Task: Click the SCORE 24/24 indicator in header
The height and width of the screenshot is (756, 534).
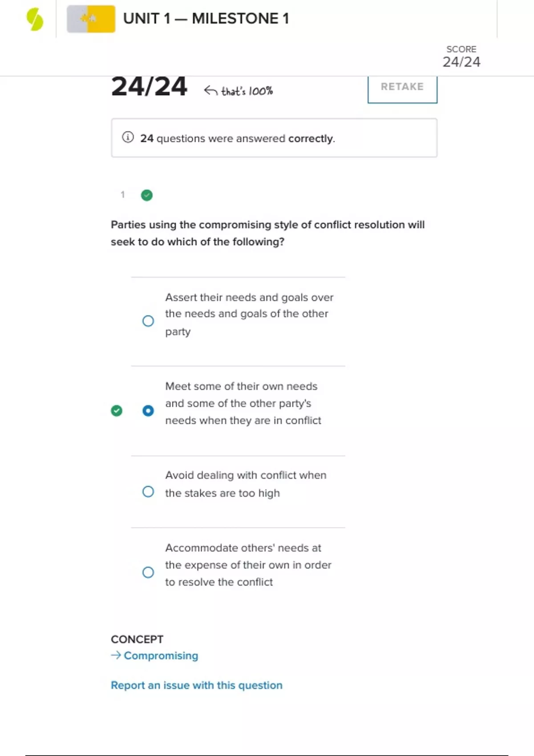Action: [x=461, y=56]
